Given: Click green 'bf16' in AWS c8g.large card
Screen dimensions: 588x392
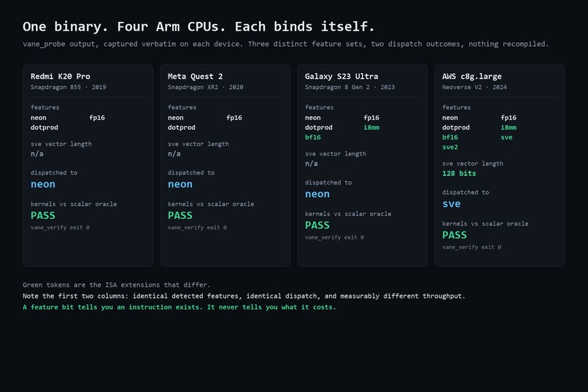Looking at the screenshot, I should coord(450,137).
